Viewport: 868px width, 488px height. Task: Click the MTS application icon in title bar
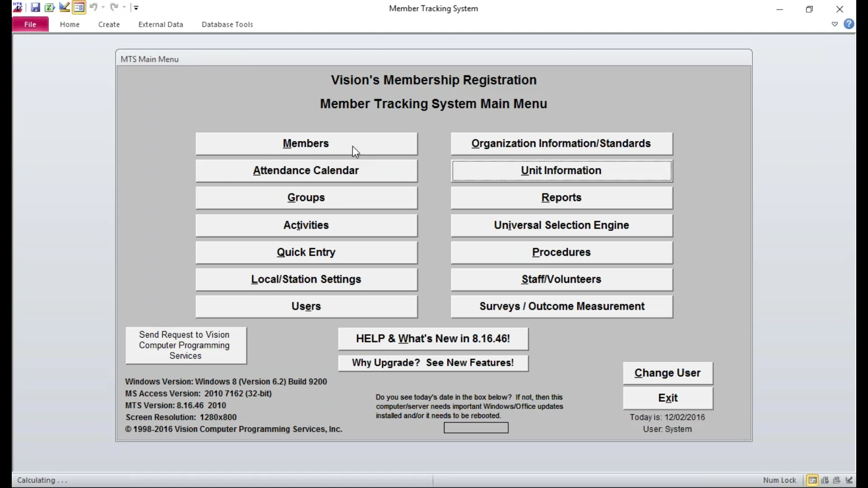click(x=18, y=7)
